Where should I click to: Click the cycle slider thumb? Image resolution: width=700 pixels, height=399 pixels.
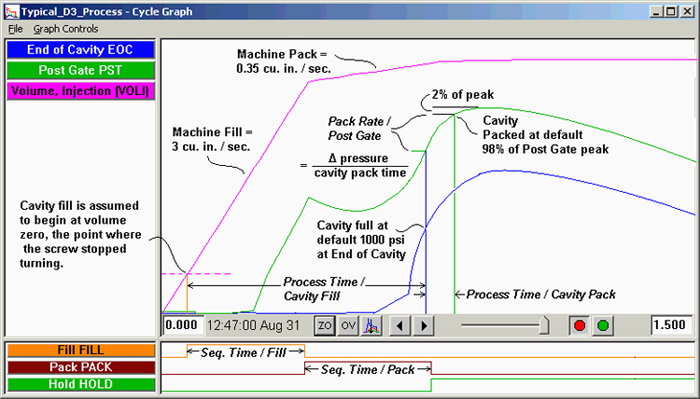(x=544, y=325)
